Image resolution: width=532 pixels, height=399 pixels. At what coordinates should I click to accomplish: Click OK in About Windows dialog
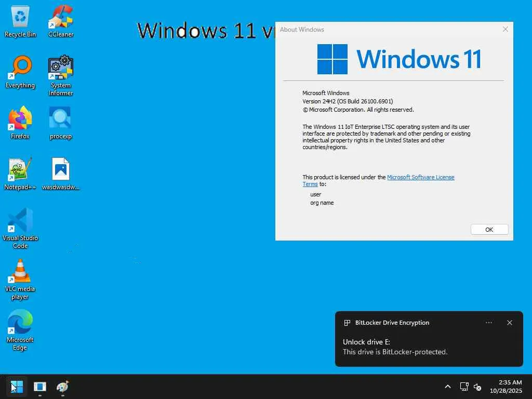point(489,229)
